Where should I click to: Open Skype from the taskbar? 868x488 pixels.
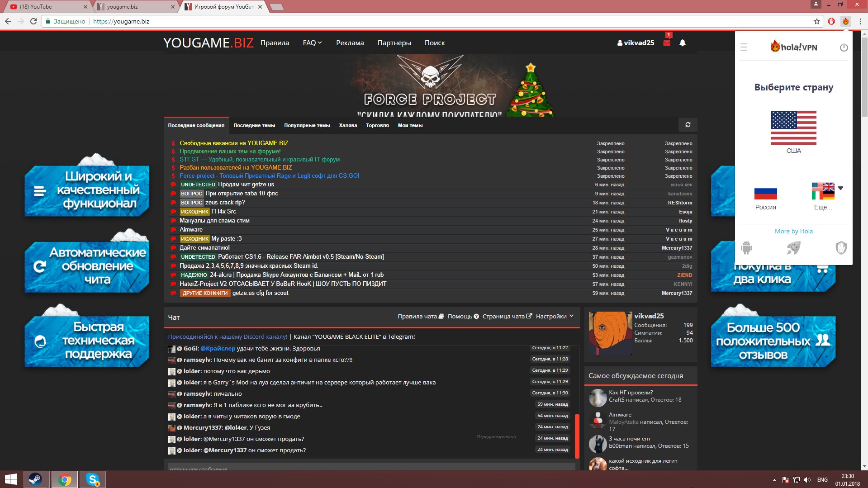pyautogui.click(x=93, y=479)
